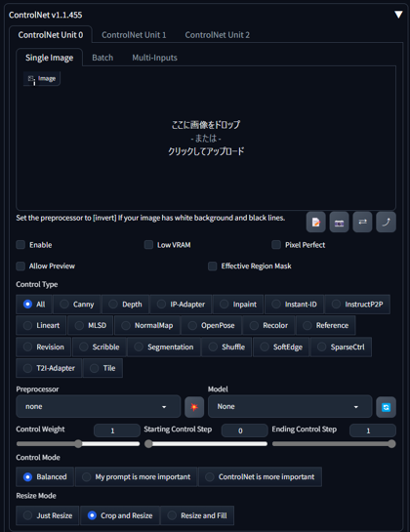Click the Ending Control Step slider
The image size is (410, 532).
(x=334, y=444)
